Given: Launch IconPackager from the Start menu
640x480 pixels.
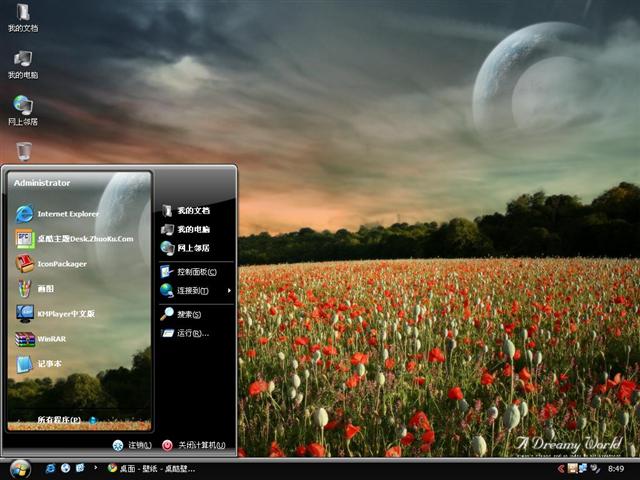Looking at the screenshot, I should point(61,264).
